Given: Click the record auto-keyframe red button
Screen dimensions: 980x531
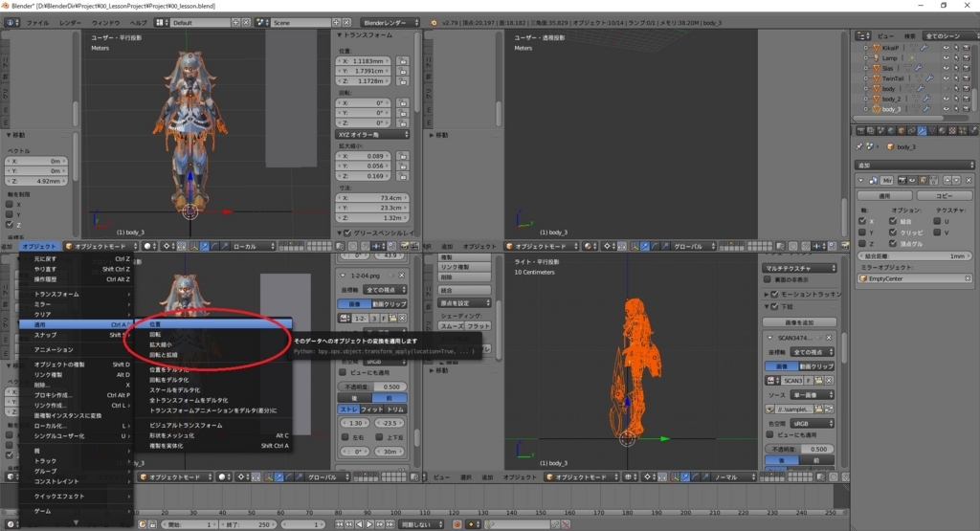Looking at the screenshot, I should click(x=457, y=524).
